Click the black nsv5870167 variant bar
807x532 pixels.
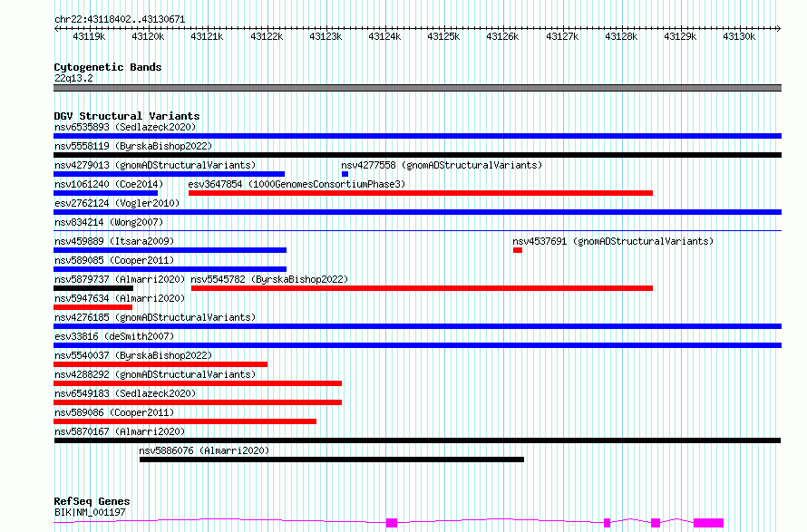coord(417,440)
